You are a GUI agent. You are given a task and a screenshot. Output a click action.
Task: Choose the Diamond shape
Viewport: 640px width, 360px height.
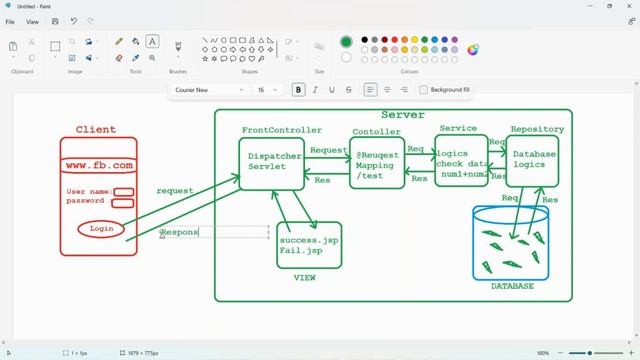click(x=205, y=49)
